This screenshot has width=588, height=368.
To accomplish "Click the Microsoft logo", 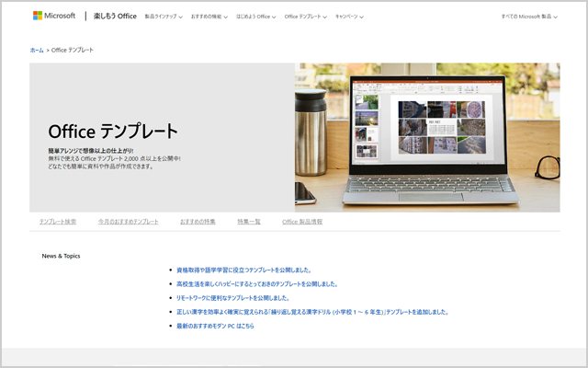I will pos(54,16).
